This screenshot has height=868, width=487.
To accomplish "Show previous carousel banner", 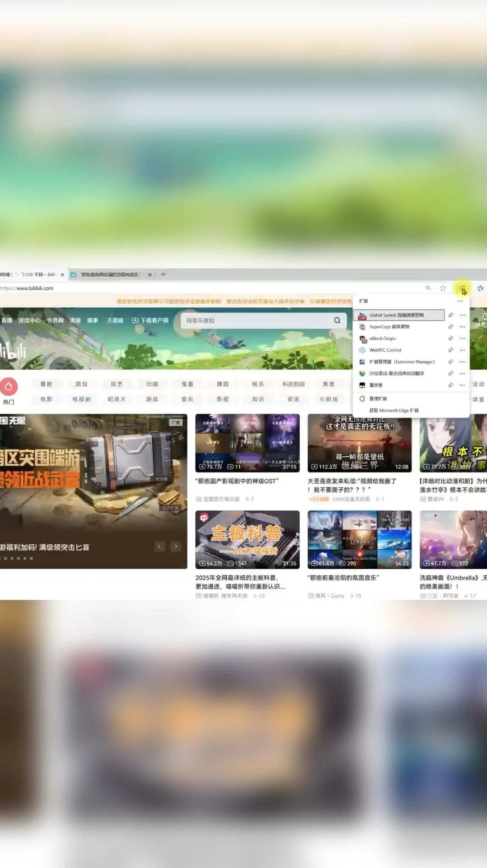I will [x=159, y=547].
